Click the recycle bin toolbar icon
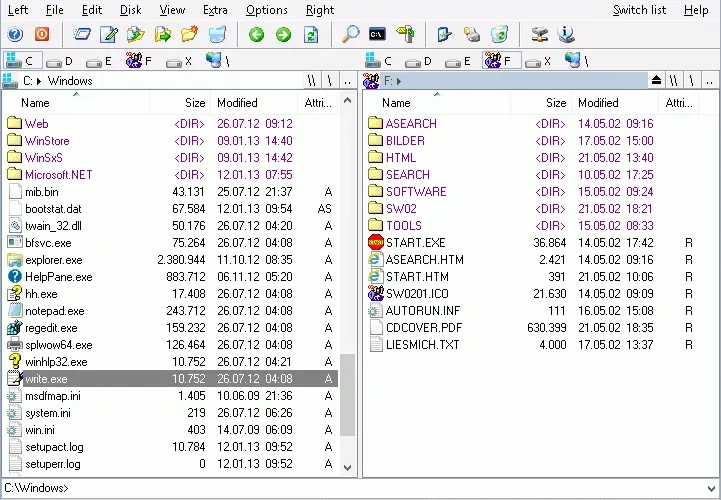 [x=499, y=34]
